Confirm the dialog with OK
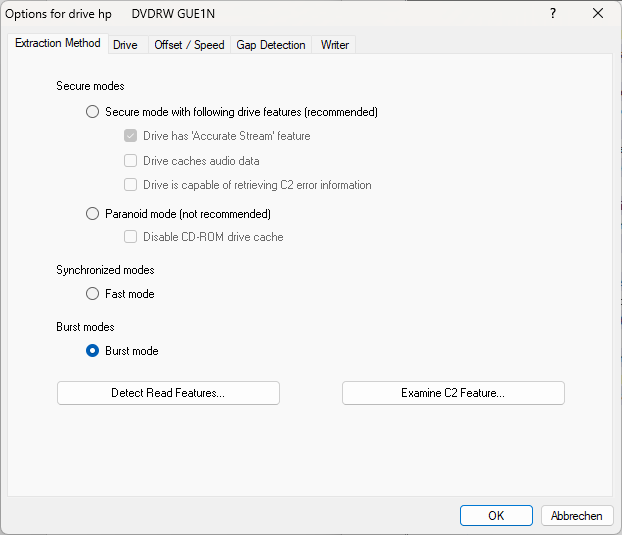 pos(496,516)
